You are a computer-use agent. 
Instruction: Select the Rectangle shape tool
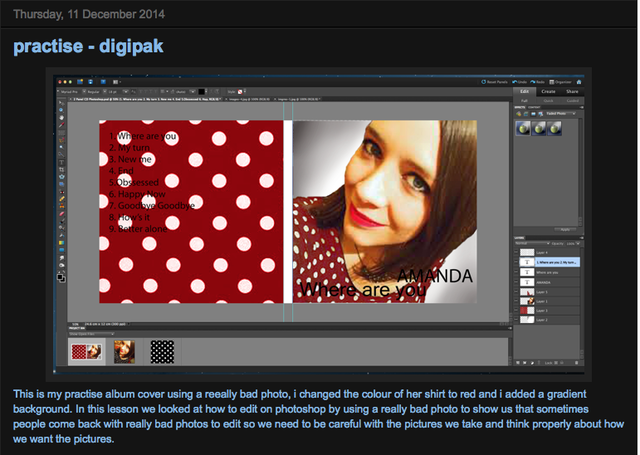[x=62, y=250]
